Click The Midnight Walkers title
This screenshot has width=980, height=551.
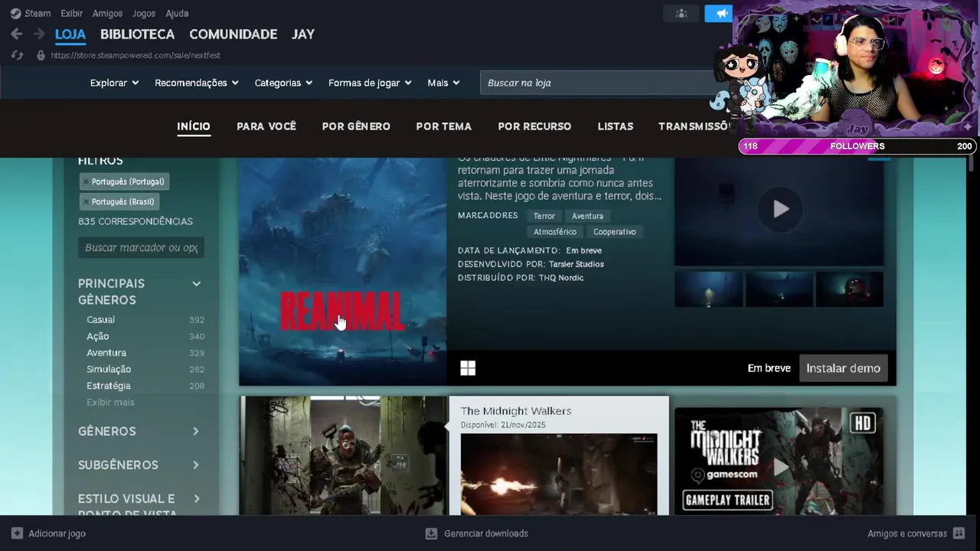click(516, 411)
